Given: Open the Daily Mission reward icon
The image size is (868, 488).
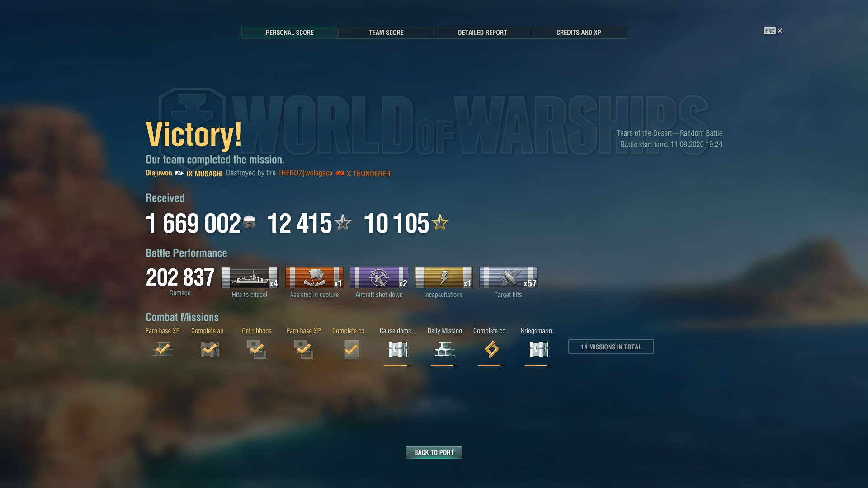Looking at the screenshot, I should pyautogui.click(x=445, y=349).
